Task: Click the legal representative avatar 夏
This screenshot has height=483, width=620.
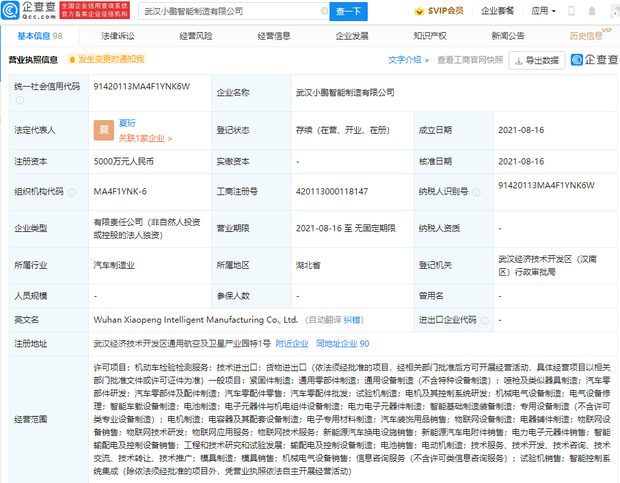Action: 103,130
